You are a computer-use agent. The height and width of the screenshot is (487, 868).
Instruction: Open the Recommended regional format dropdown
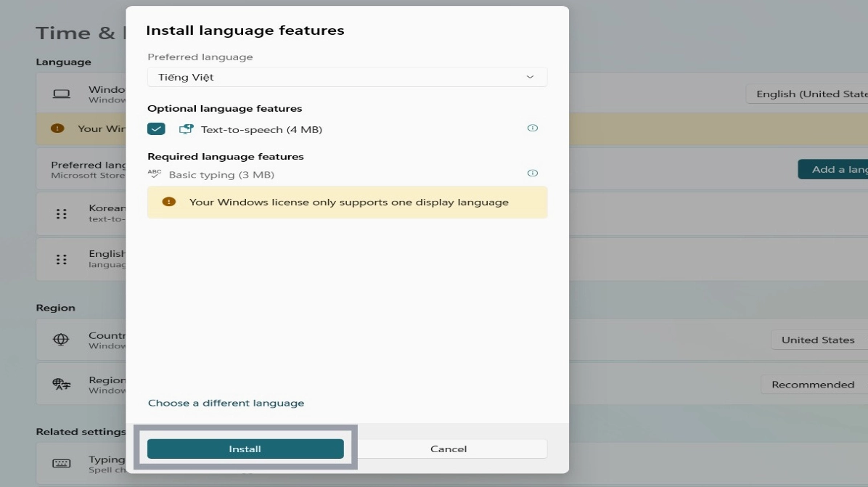coord(813,384)
